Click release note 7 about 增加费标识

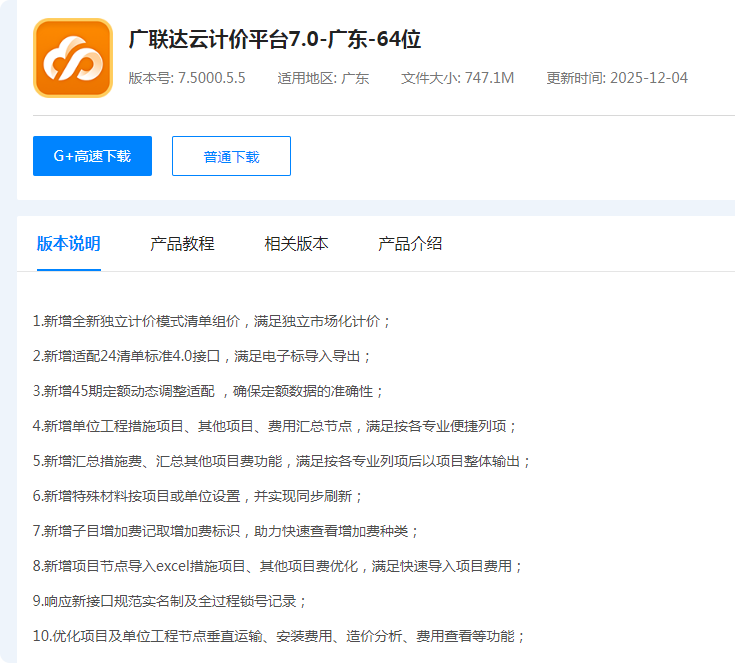click(225, 531)
